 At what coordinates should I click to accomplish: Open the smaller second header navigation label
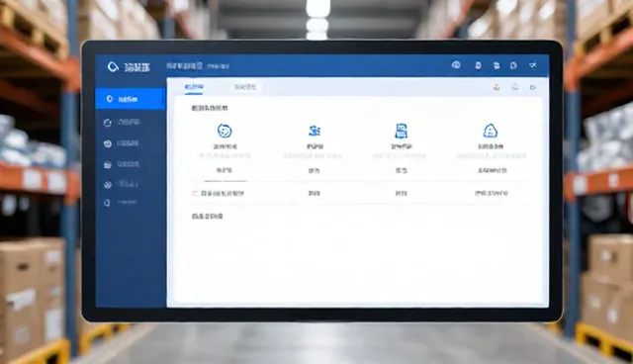pos(218,66)
